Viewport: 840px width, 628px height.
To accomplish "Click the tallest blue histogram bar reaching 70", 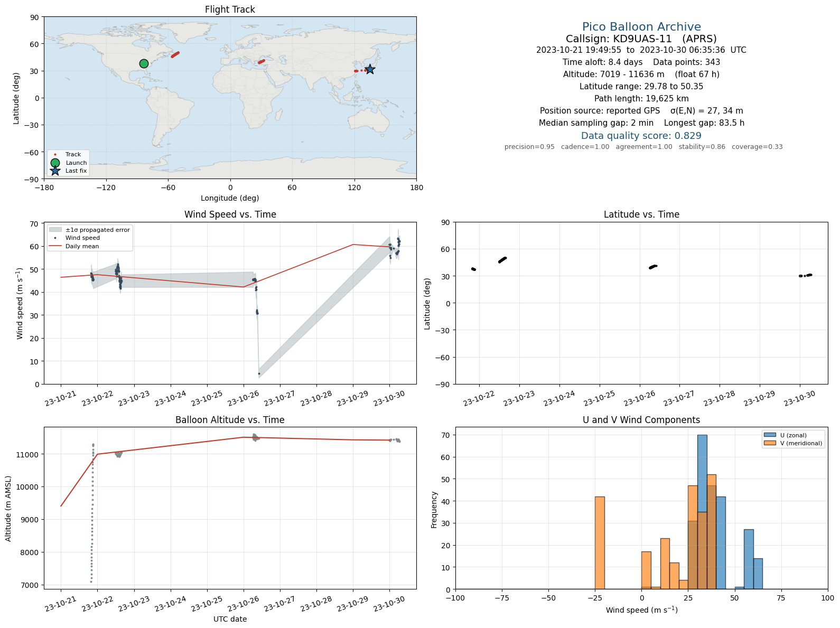I will (702, 512).
